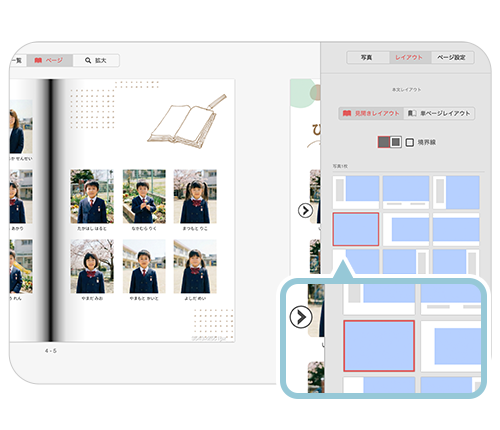Click the bottom-middle boy's portrait photo

[x=144, y=266]
